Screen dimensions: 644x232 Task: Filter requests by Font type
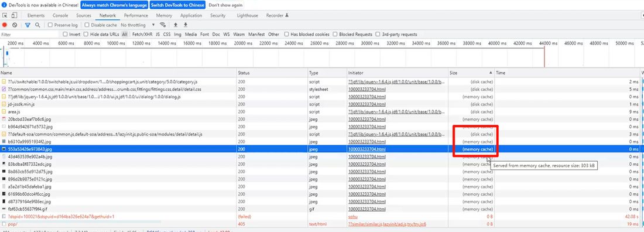point(204,35)
